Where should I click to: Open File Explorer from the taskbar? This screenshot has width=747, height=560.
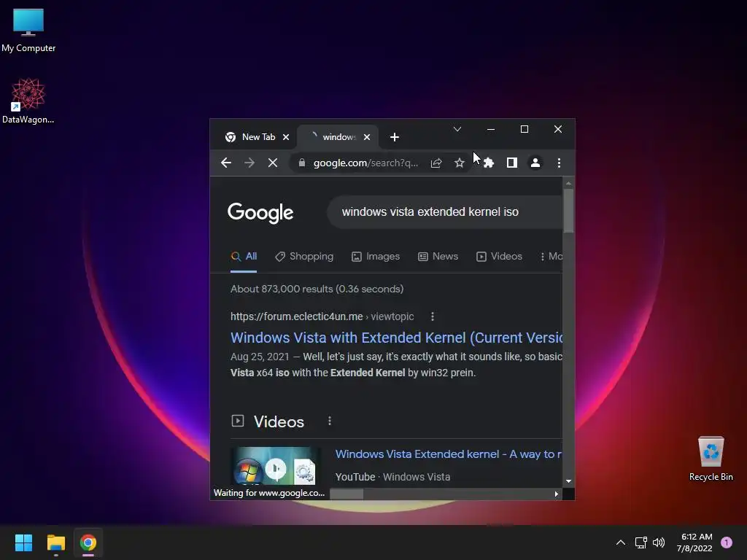coord(55,542)
